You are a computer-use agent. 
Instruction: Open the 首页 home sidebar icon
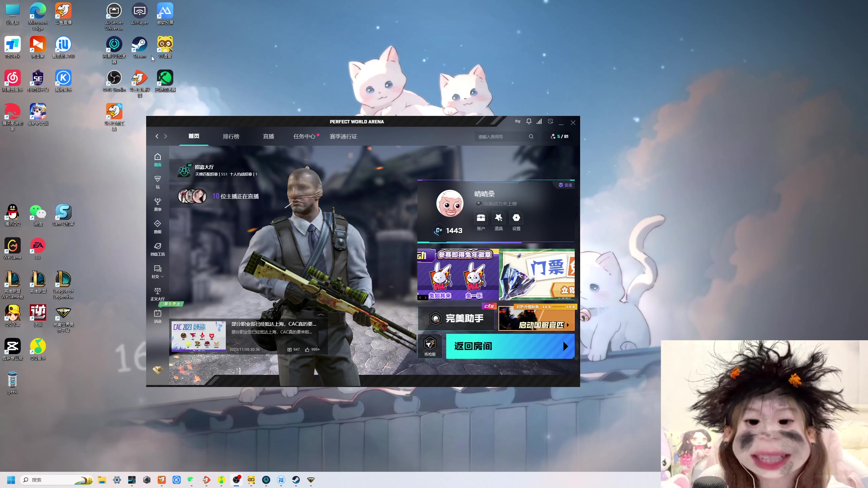pos(157,160)
